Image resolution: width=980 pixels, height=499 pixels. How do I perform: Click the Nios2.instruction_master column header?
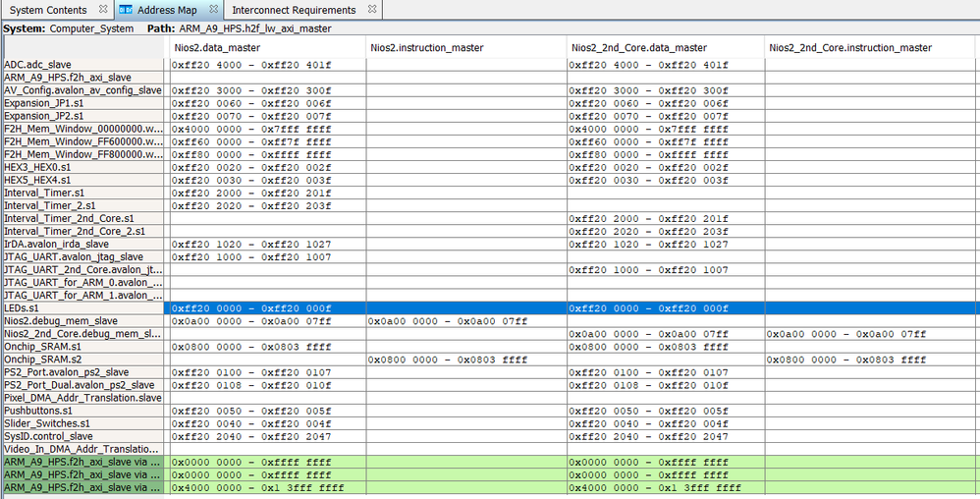[427, 47]
